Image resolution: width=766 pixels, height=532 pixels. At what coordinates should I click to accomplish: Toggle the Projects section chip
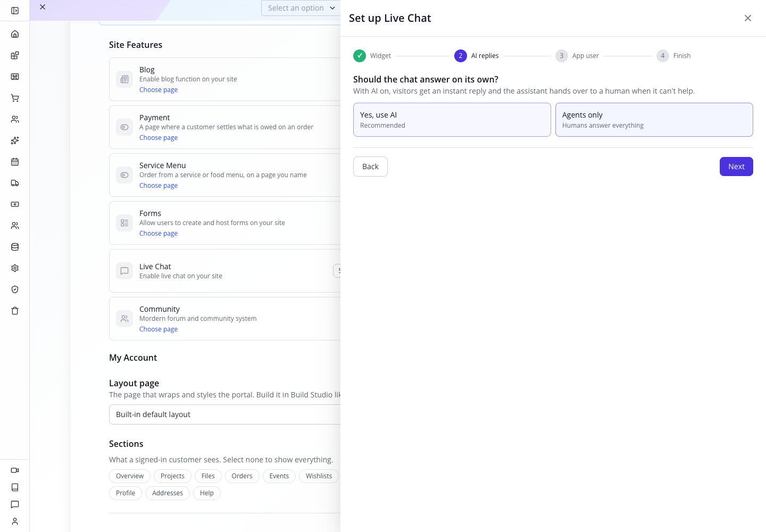[x=172, y=476]
